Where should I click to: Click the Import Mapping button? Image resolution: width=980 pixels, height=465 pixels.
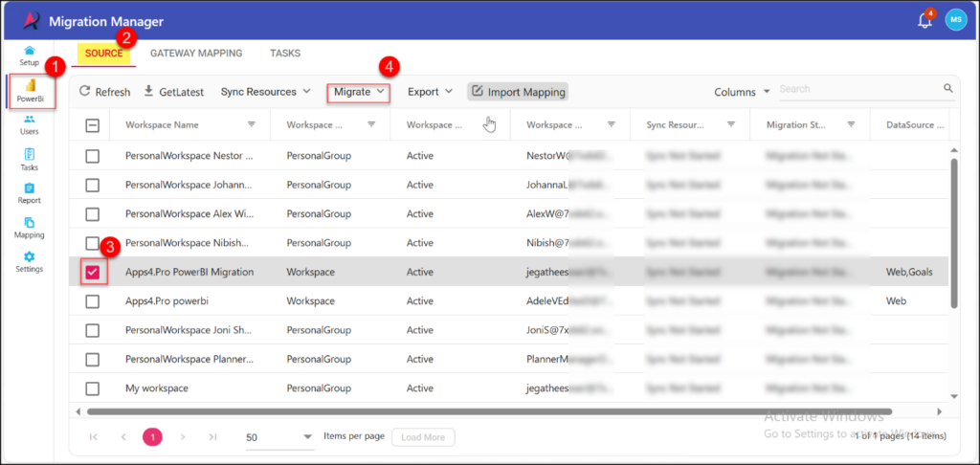(x=518, y=91)
